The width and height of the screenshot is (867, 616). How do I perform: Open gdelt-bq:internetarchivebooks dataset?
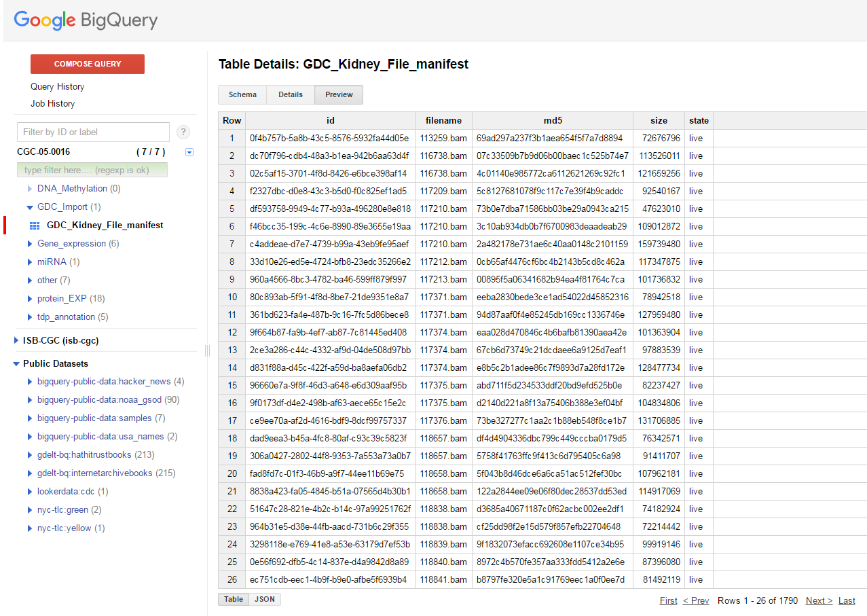(x=95, y=473)
